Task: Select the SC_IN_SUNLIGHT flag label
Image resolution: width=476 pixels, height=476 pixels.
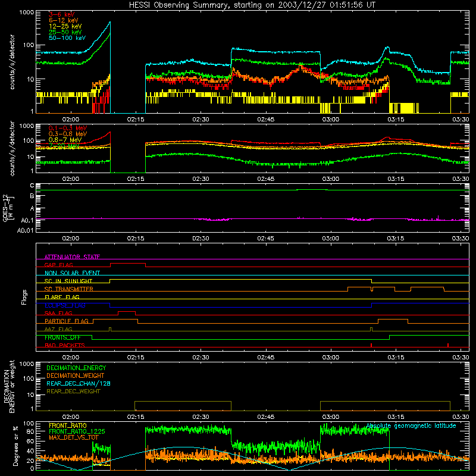Action: (68, 281)
